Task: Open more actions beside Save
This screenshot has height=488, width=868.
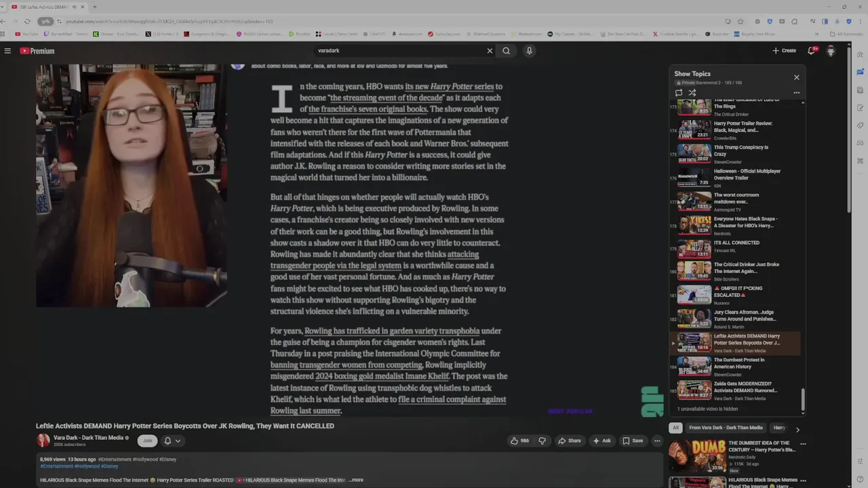Action: click(x=656, y=441)
